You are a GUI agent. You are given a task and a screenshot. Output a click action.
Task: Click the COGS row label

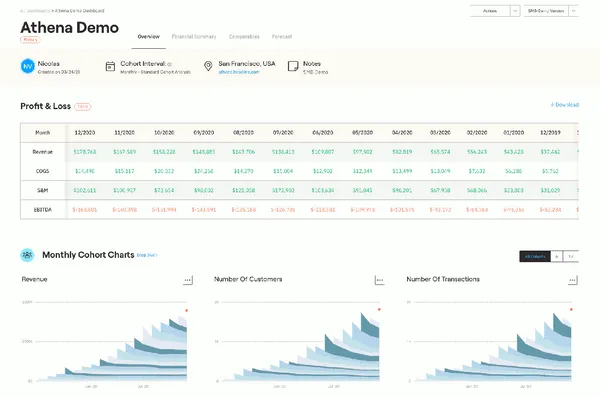coord(42,171)
